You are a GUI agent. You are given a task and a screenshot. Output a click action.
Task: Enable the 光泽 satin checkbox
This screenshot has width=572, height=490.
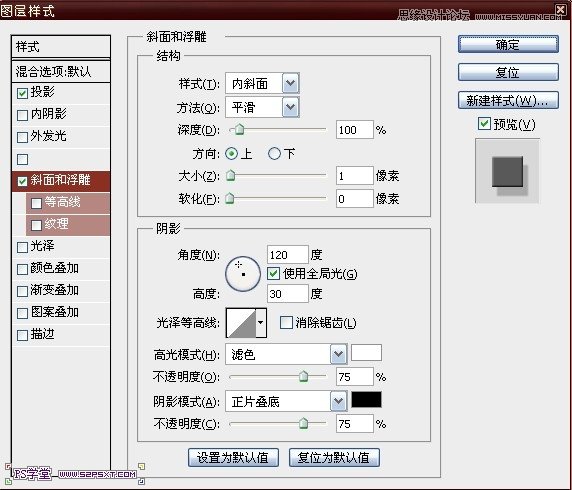click(22, 247)
